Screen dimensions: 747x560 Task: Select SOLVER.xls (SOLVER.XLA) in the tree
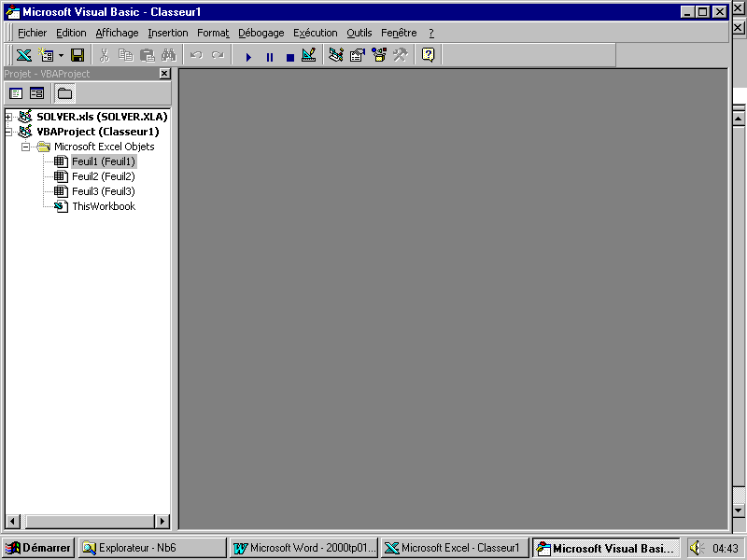[102, 117]
